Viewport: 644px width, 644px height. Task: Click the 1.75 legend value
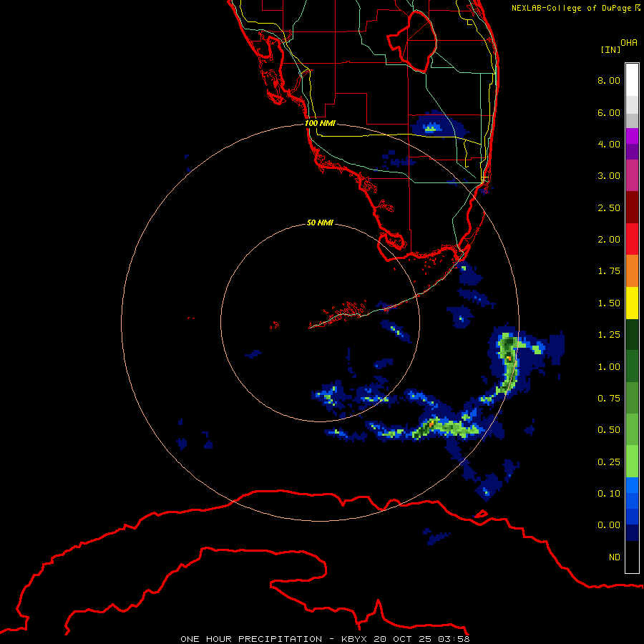point(609,271)
